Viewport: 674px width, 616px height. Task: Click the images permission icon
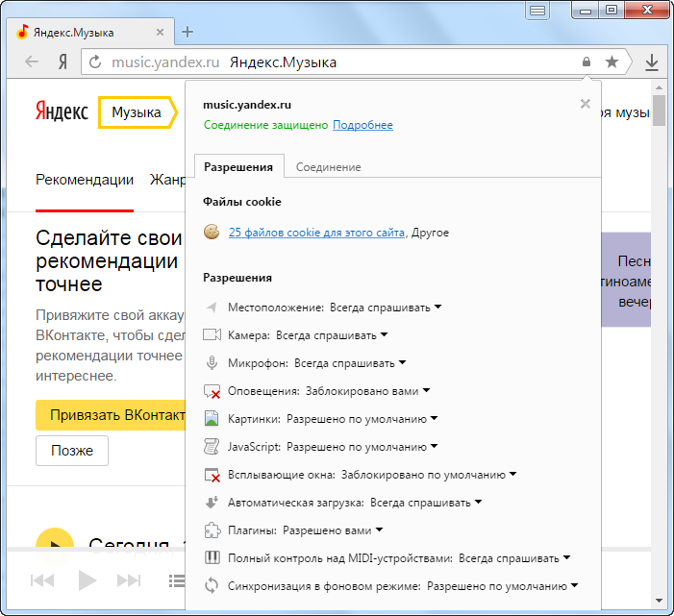(212, 418)
